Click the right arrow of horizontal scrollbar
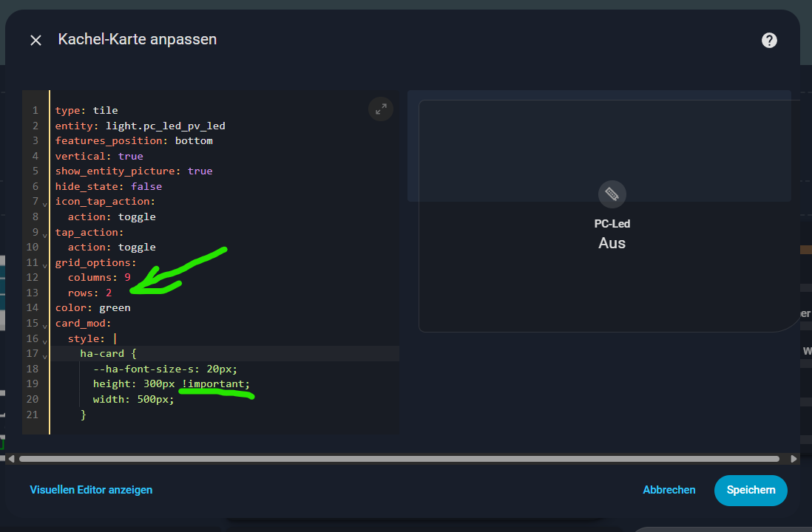Image resolution: width=812 pixels, height=532 pixels. click(x=794, y=459)
